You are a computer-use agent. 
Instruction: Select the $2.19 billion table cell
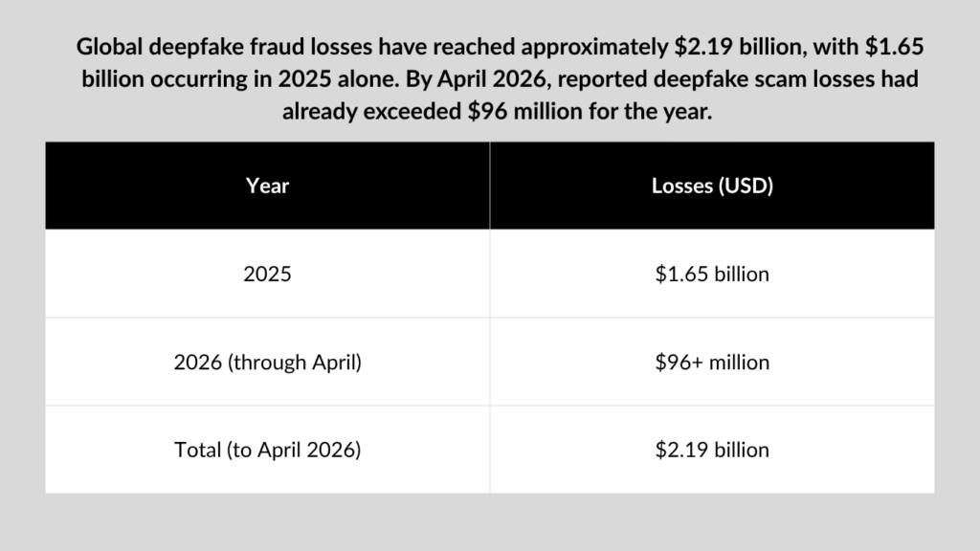pos(712,450)
